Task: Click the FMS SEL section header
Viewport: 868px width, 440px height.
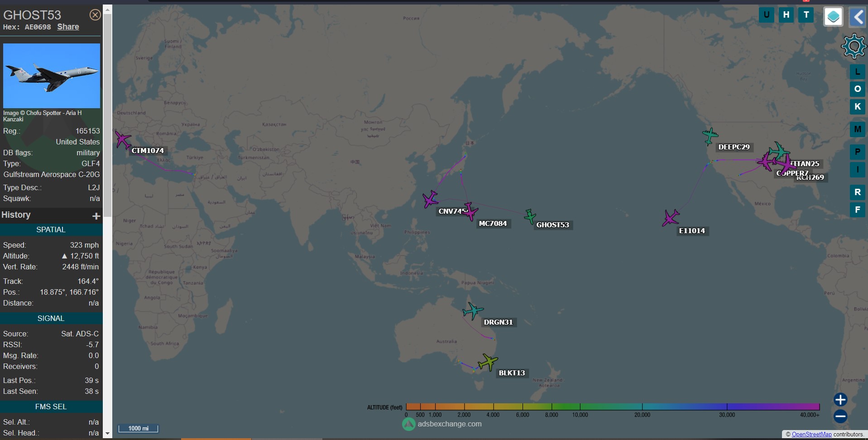Action: [x=51, y=407]
